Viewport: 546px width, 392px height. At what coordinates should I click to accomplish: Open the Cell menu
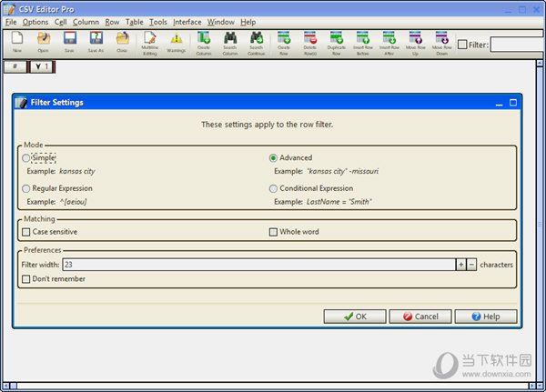(x=61, y=22)
